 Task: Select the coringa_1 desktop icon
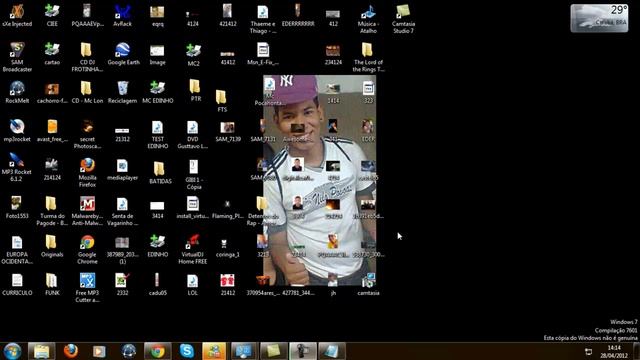point(227,246)
